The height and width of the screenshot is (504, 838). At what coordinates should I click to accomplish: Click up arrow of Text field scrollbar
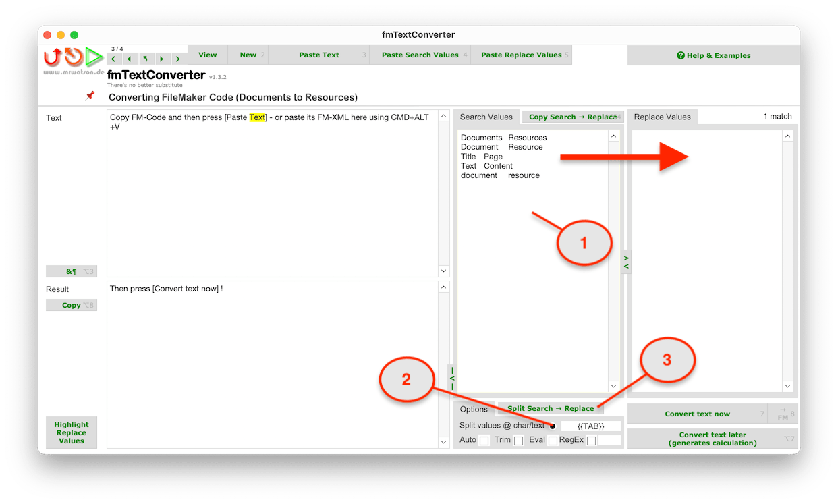[x=443, y=116]
